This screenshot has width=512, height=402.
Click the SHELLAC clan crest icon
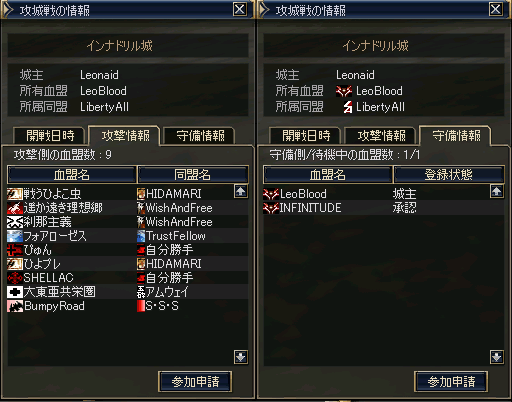(15, 278)
